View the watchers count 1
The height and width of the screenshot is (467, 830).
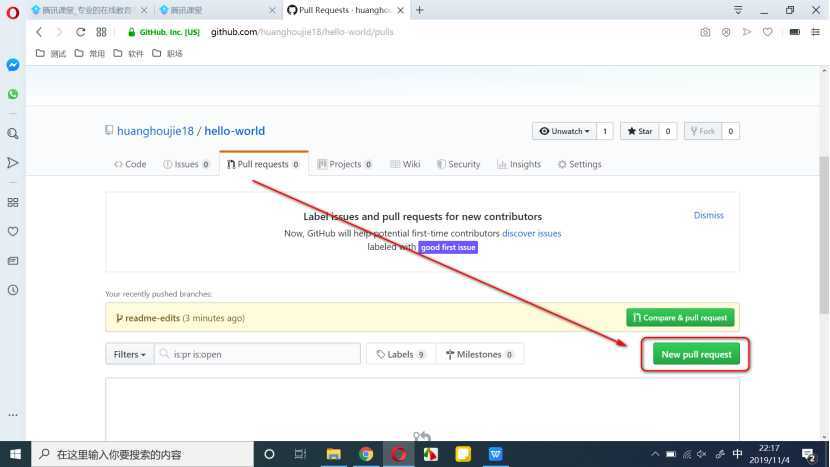click(605, 131)
